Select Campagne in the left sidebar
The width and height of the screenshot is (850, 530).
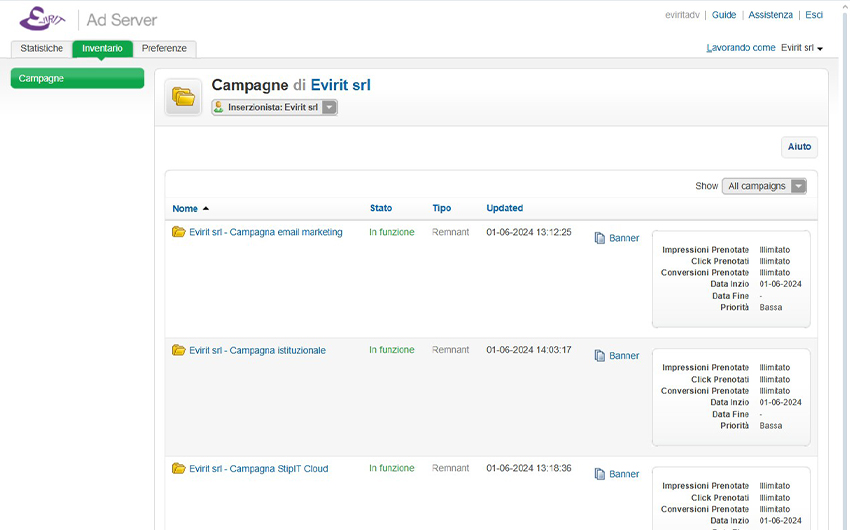point(77,78)
